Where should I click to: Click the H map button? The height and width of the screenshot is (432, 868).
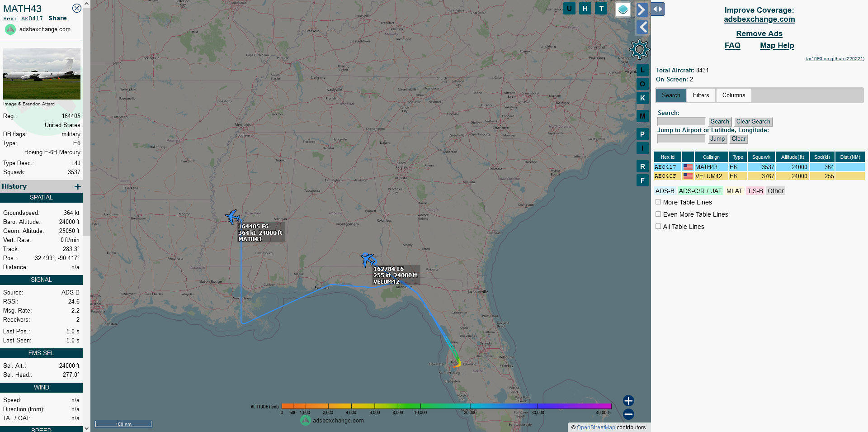[585, 8]
